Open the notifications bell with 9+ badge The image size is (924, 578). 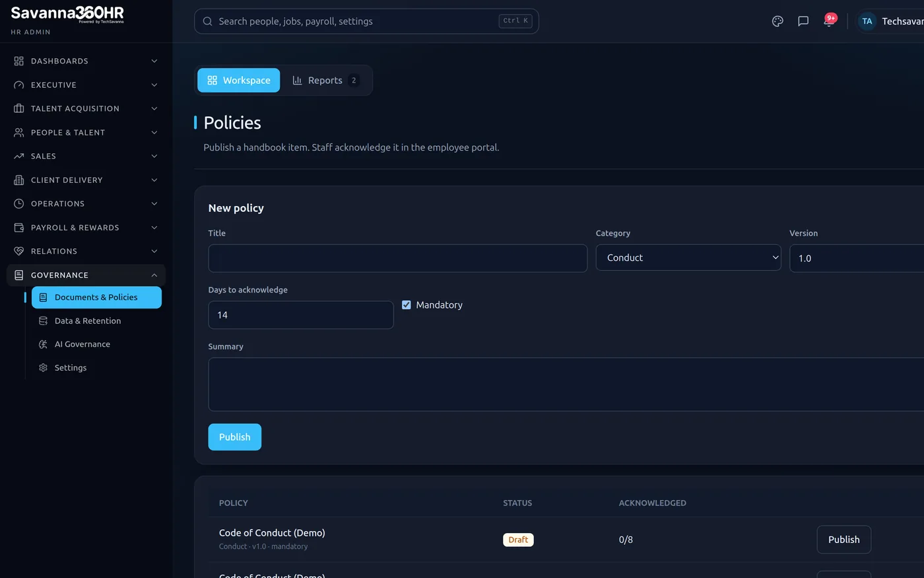[829, 20]
